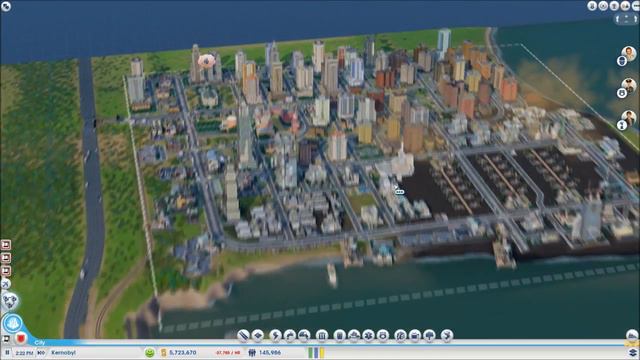Click badge under the top advisor portrait
This screenshot has width=640, height=360.
(x=622, y=61)
